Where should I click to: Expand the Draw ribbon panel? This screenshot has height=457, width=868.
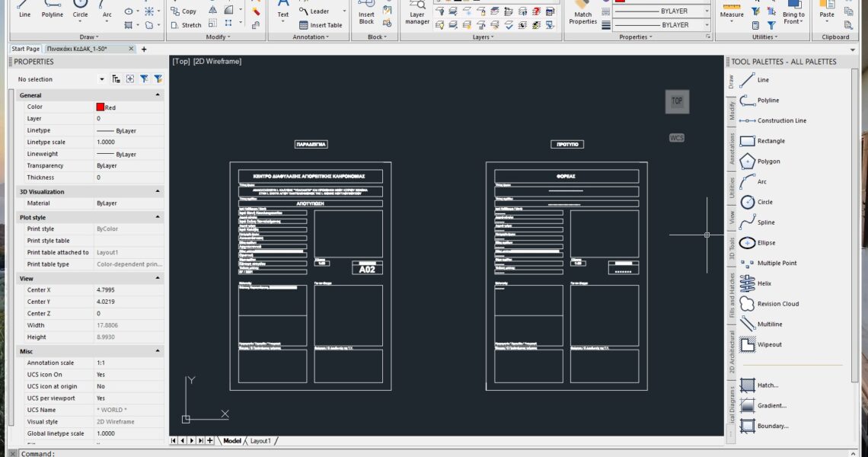pos(88,37)
